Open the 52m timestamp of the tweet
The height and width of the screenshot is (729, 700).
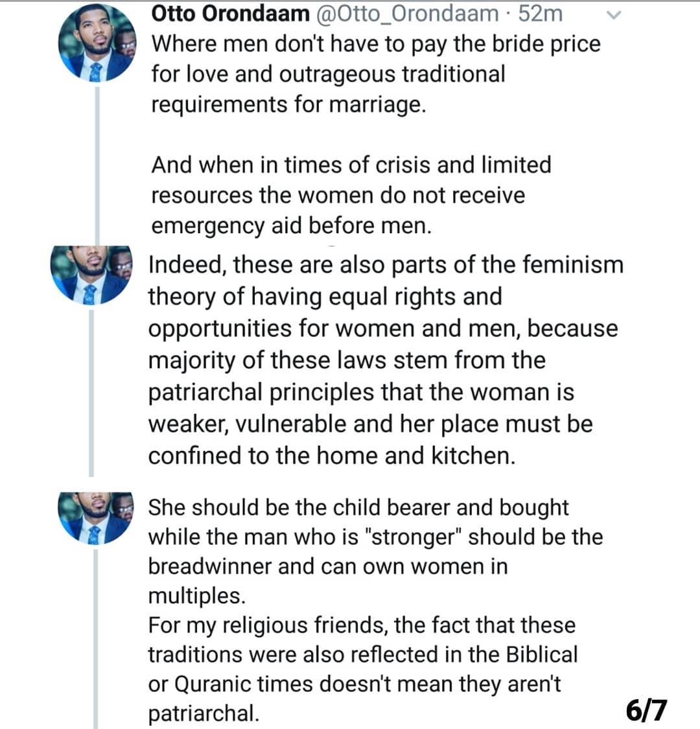coord(541,14)
